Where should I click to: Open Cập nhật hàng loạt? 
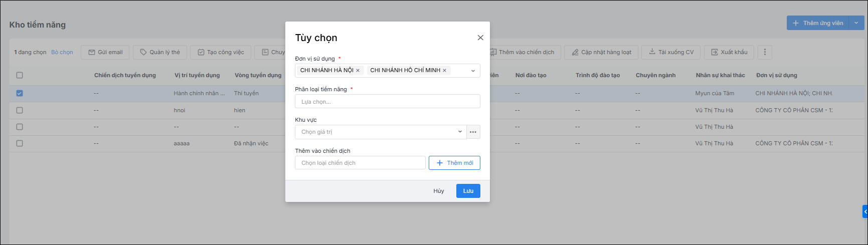(601, 52)
